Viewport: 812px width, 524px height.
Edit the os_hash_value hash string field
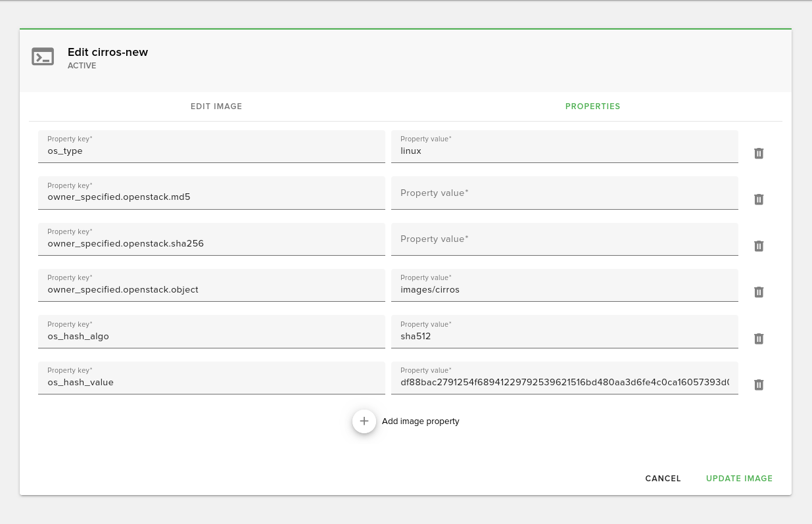(564, 383)
